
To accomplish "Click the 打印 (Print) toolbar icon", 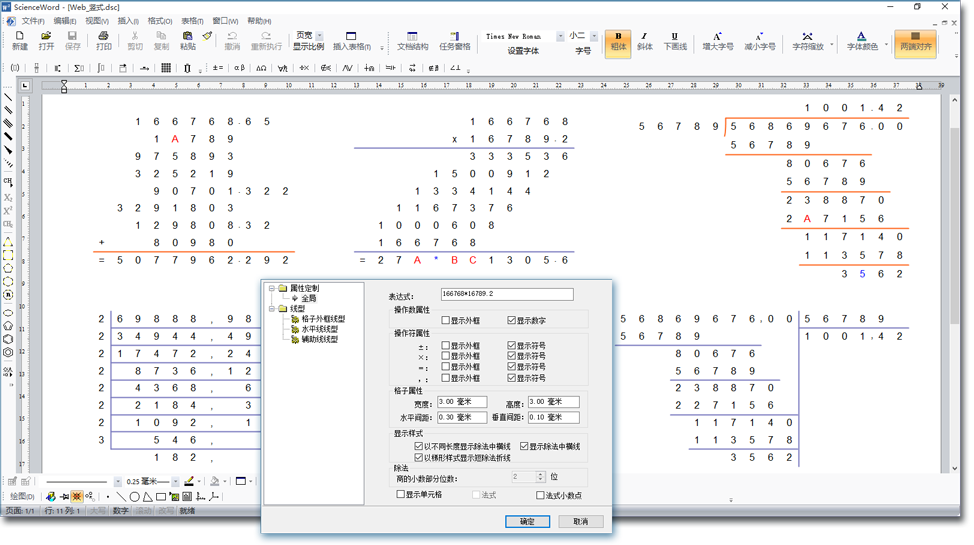I will pyautogui.click(x=104, y=41).
